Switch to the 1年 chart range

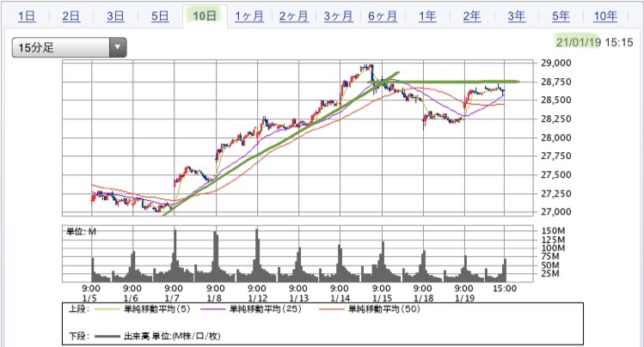point(427,16)
